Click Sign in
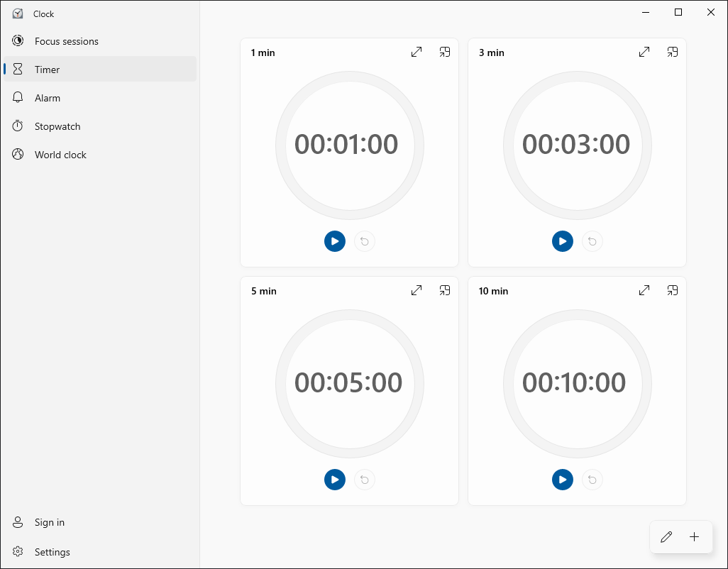Viewport: 728px width, 569px height. [100, 522]
